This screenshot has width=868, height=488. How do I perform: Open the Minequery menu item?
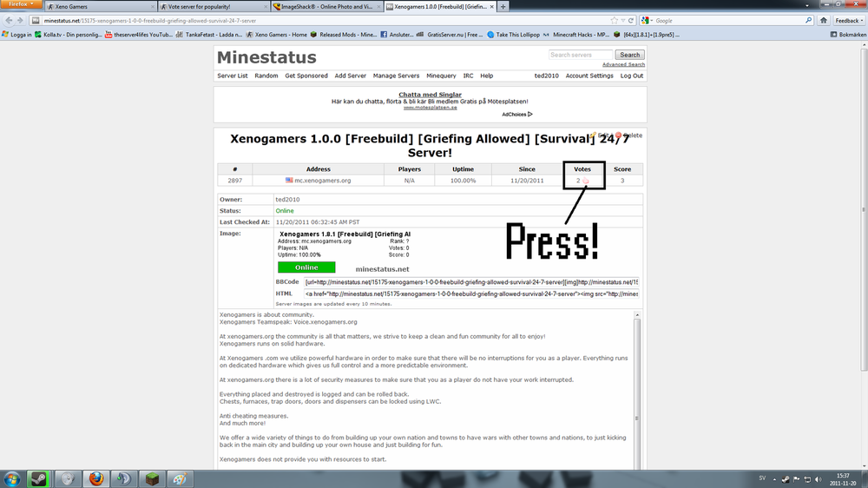coord(441,76)
